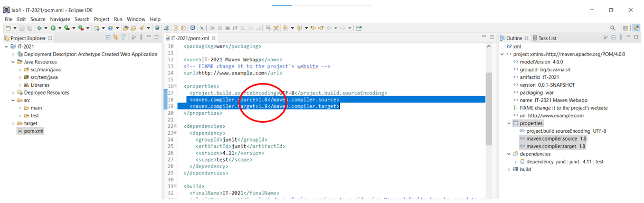Click the Save toolbar icon
This screenshot has height=203, width=644.
click(x=22, y=28)
